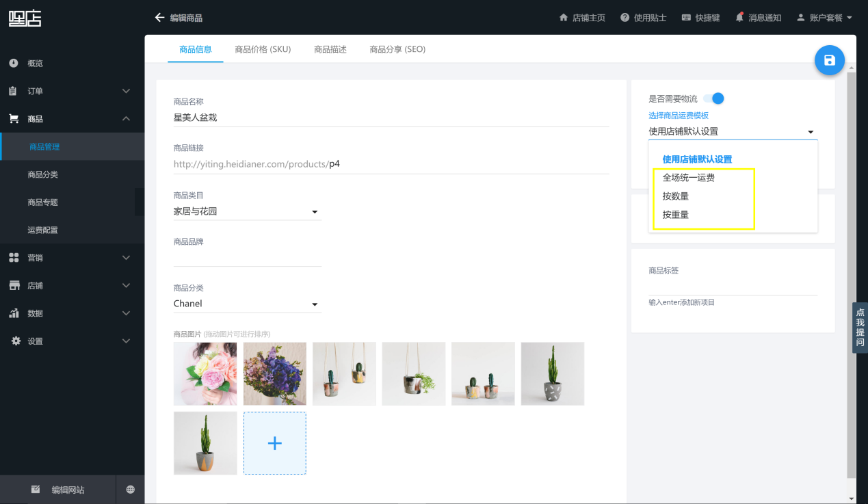Select the two small cactus pots thumbnail
The image size is (868, 504).
pyautogui.click(x=483, y=374)
